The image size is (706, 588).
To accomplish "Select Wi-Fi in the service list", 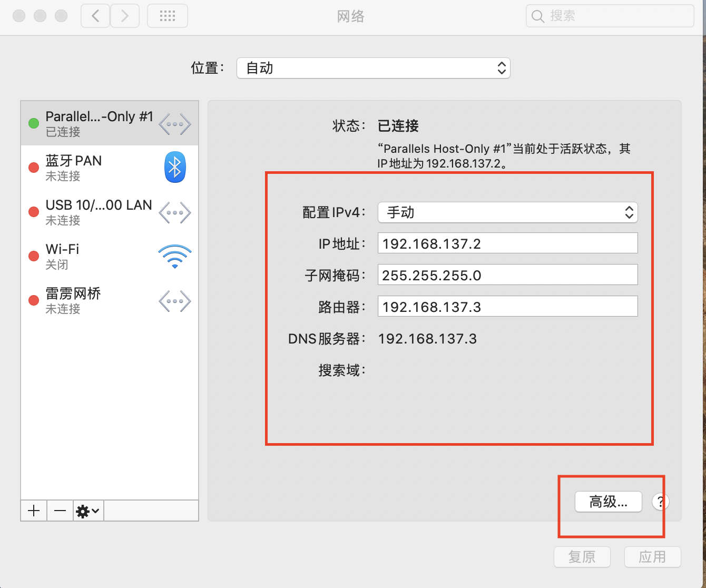I will [x=110, y=256].
